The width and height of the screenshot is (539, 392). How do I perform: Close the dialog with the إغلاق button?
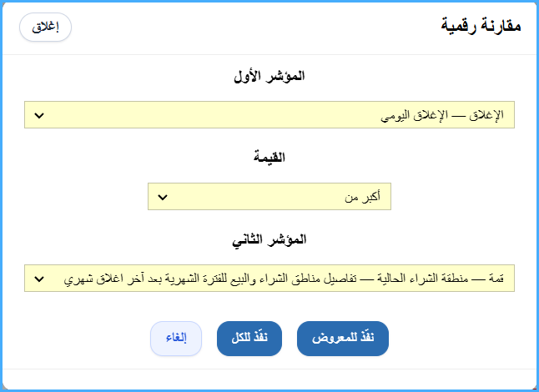pos(45,28)
